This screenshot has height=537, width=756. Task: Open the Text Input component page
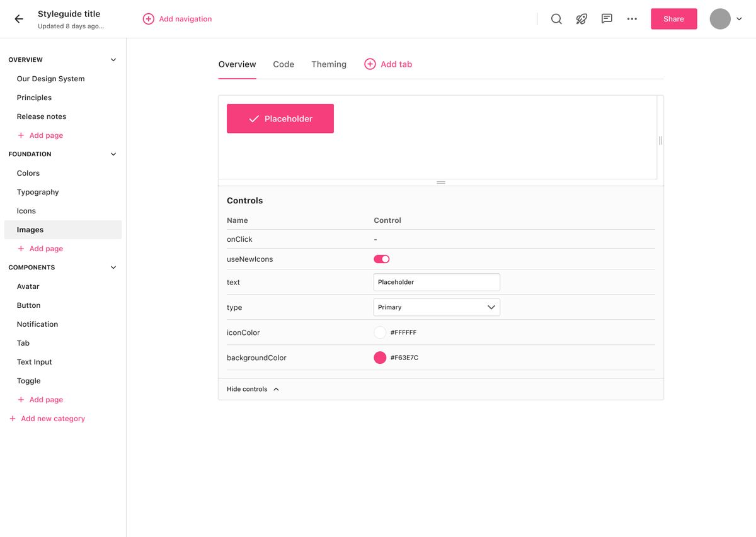click(x=35, y=362)
